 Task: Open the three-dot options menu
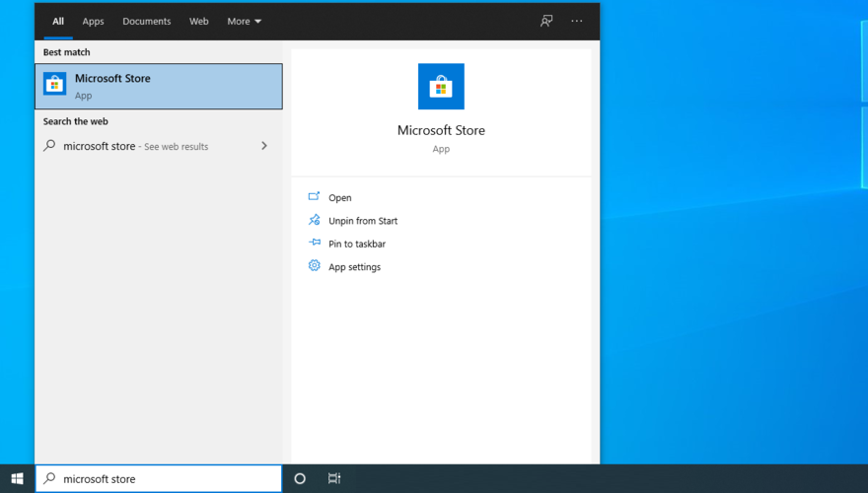point(577,21)
